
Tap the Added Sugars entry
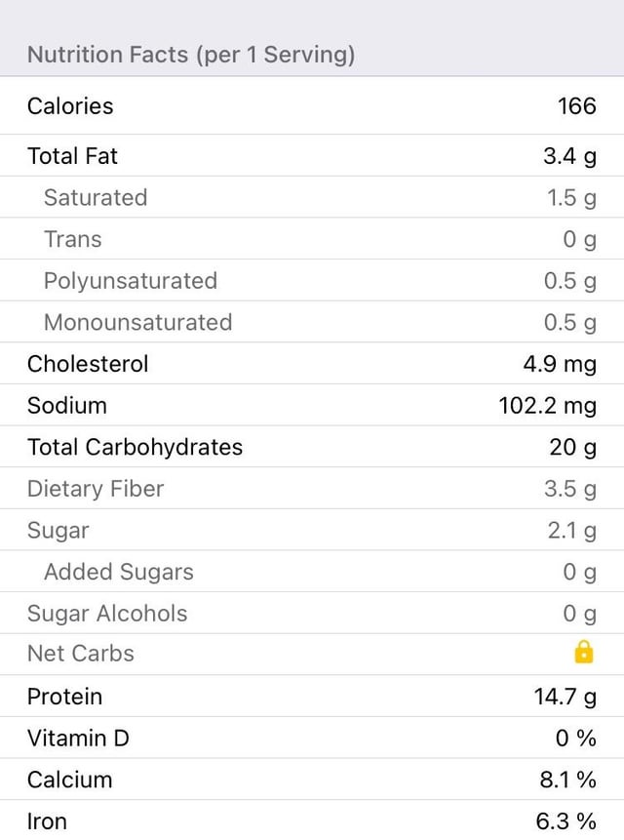pos(312,572)
